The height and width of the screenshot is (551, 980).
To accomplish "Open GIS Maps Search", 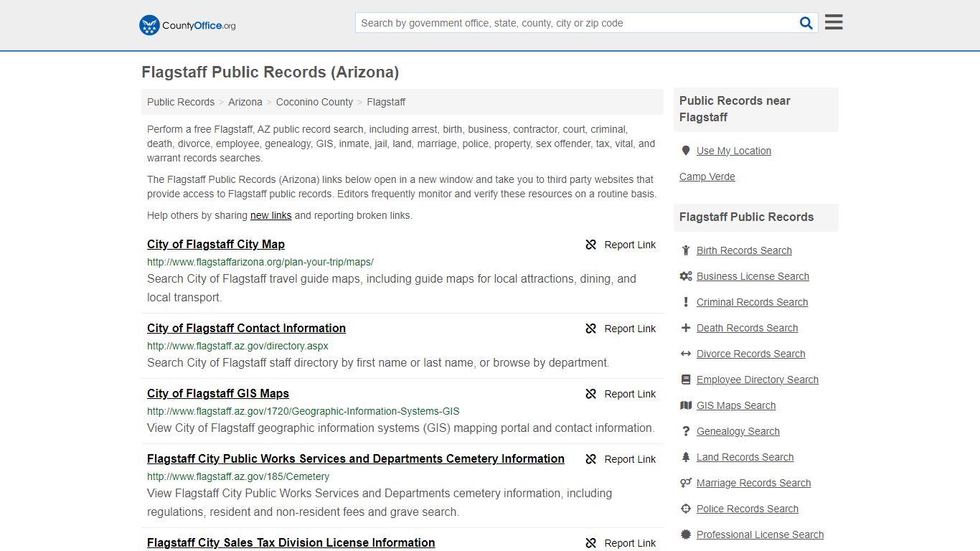I will point(736,405).
